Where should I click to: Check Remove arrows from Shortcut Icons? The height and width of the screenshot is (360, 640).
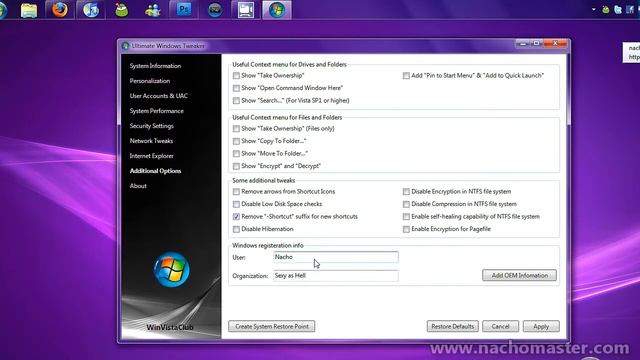tap(236, 191)
